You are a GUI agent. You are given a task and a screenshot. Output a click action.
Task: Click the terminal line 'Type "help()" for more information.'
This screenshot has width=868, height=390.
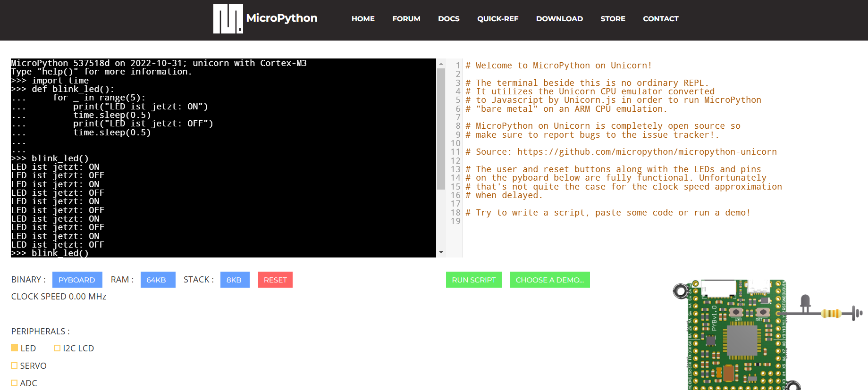(101, 72)
